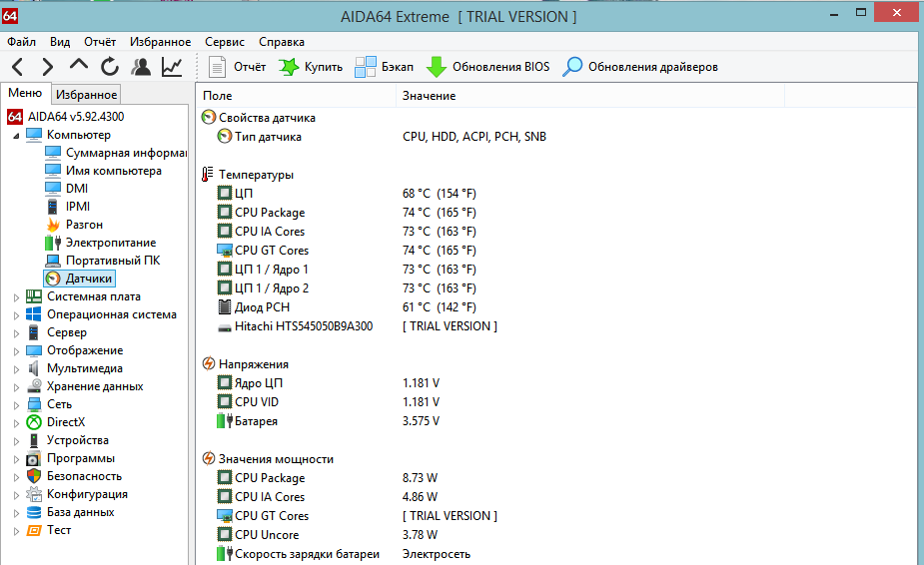Select the Диод PCH chip icon
Viewport: 924px width, 565px height.
[x=225, y=306]
